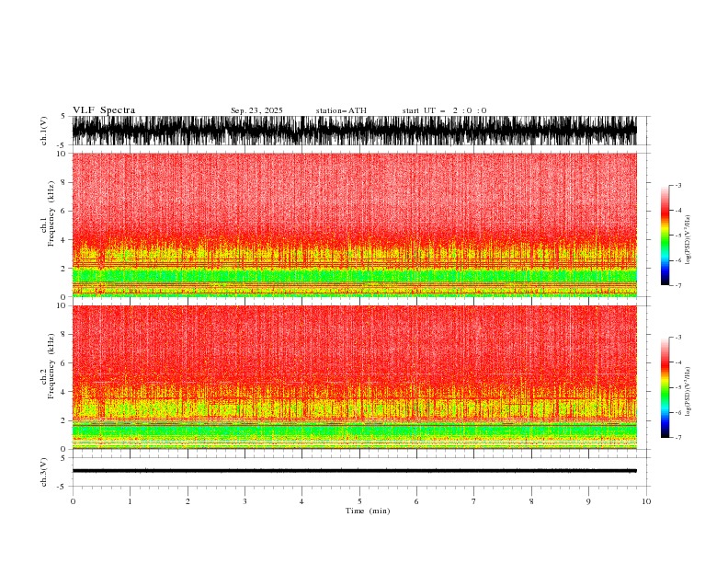Select the "Time (min)" axis label
This screenshot has width=728, height=563.
[x=368, y=511]
